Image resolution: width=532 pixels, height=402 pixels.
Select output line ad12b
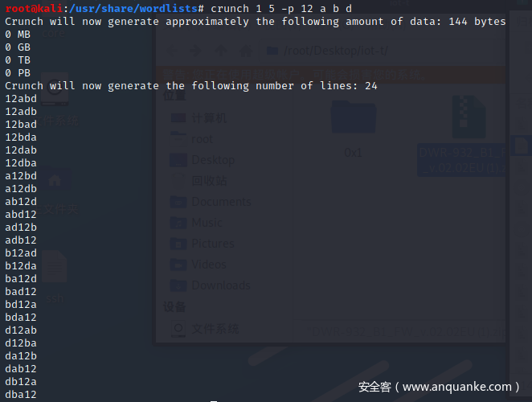21,228
